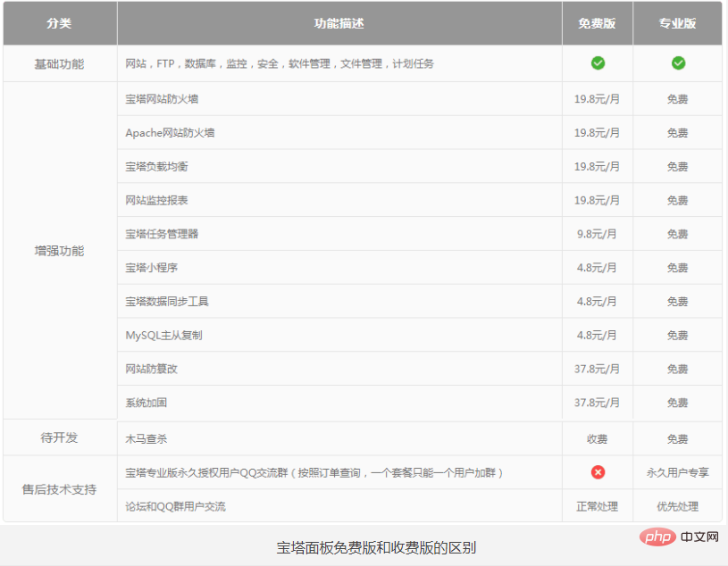This screenshot has width=728, height=566.
Task: Click the 网站监控报表 row label
Action: (156, 200)
